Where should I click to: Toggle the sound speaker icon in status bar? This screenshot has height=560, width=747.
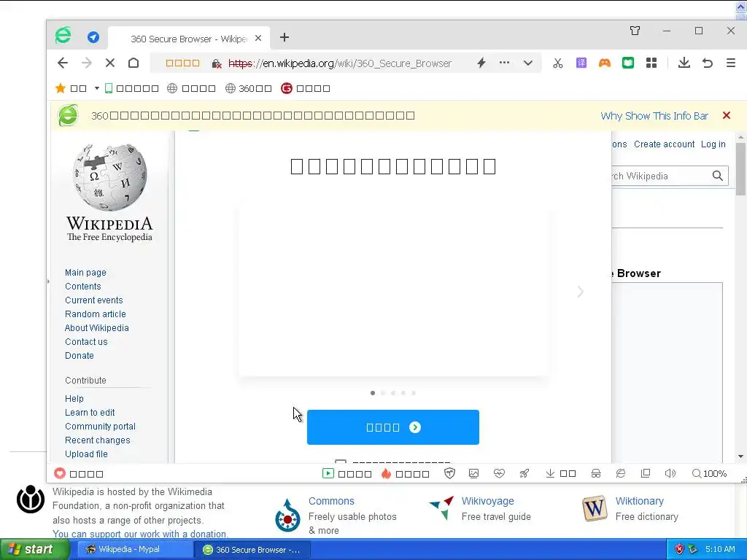670,473
